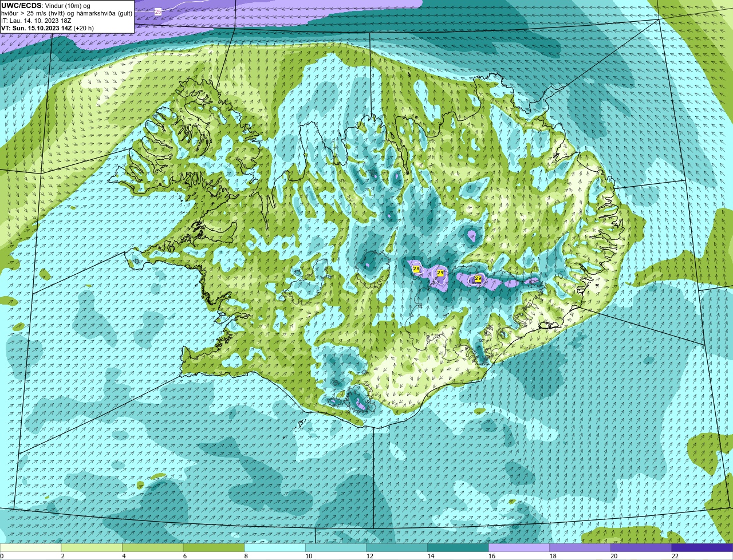Click the scale number 4 on the color bar

tap(124, 556)
